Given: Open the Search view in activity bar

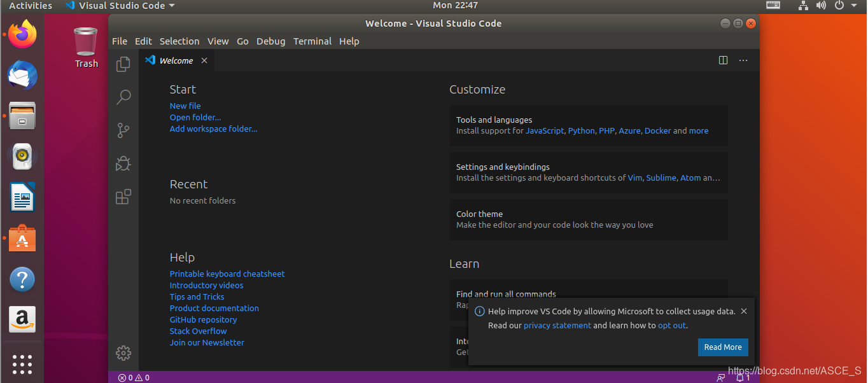Looking at the screenshot, I should pos(123,97).
